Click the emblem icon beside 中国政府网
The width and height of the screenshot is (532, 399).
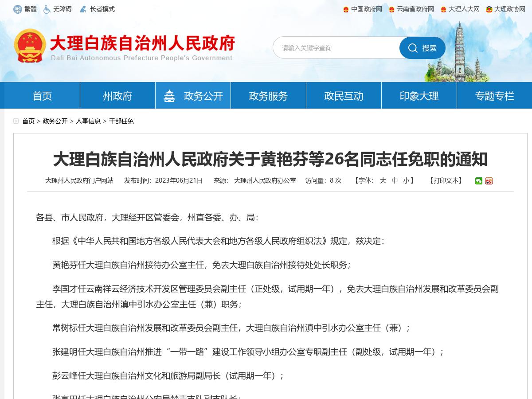(x=345, y=9)
